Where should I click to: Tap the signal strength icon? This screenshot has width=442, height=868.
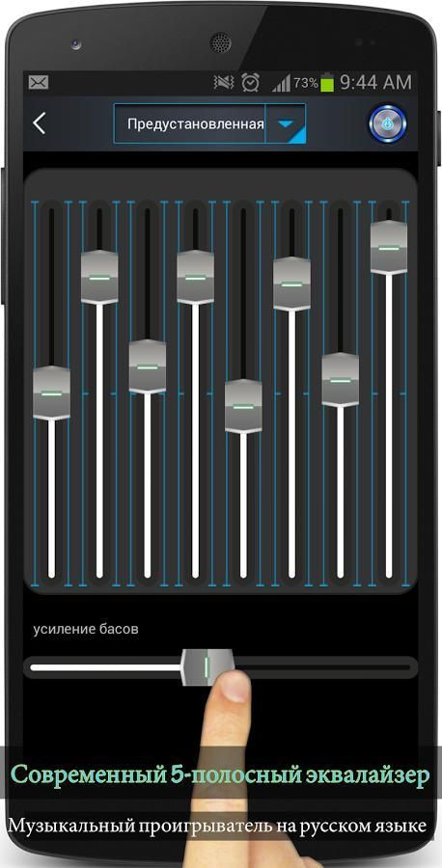pos(281,84)
